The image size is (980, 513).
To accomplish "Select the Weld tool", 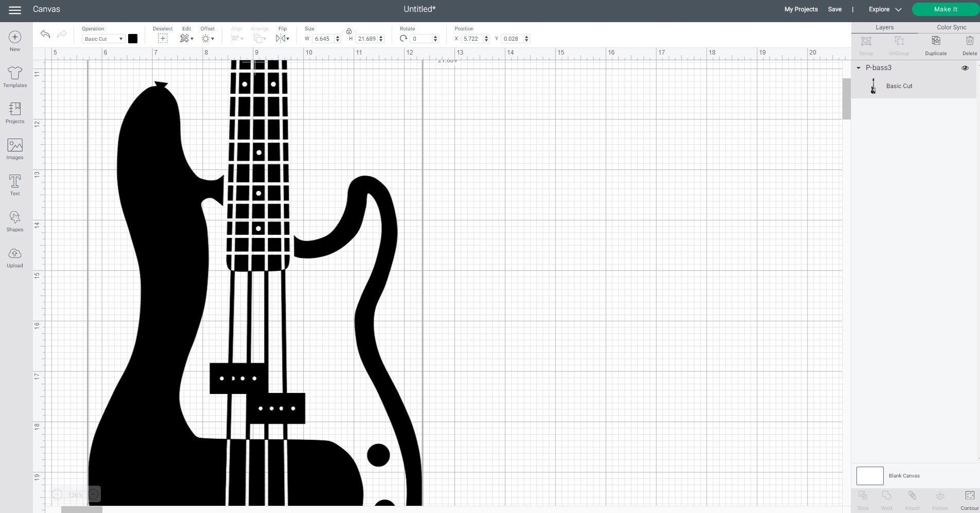I will [886, 498].
